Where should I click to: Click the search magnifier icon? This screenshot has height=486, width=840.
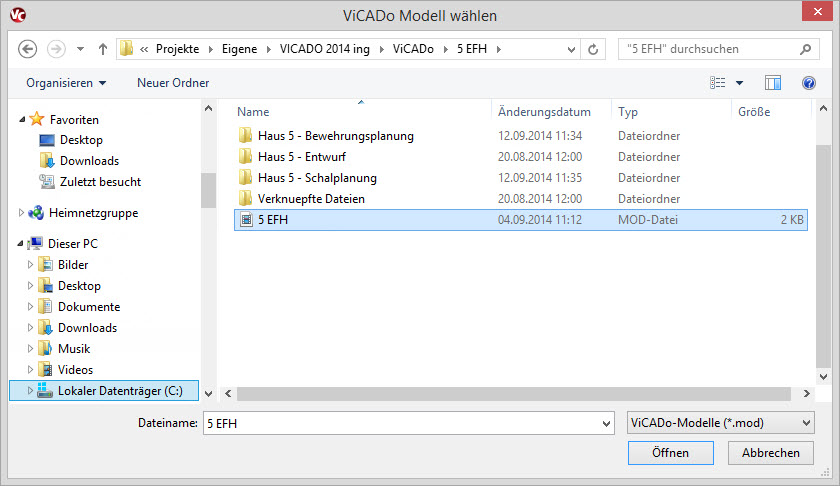point(805,49)
